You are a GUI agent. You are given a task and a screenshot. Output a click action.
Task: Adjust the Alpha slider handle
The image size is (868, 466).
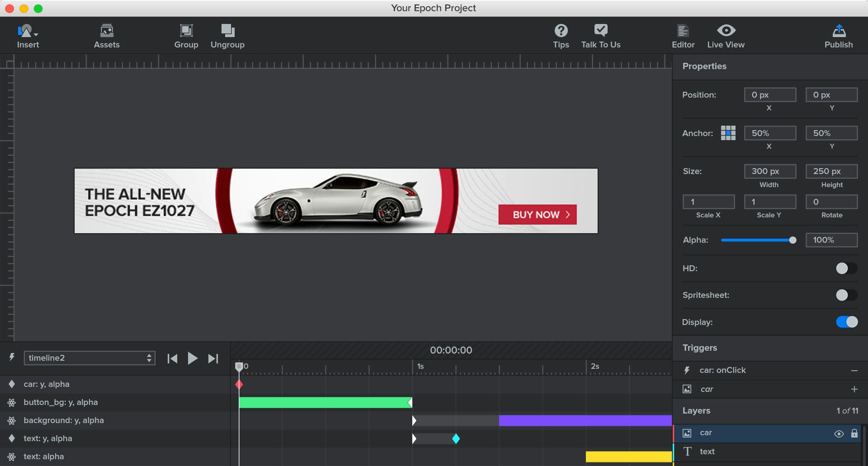pos(793,240)
